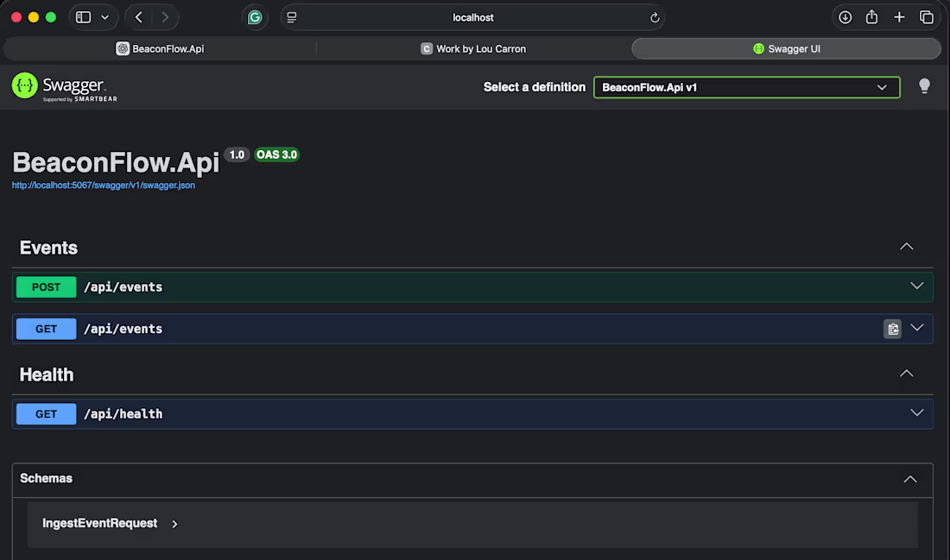Open a new tab with the plus icon
The height and width of the screenshot is (560, 950).
(900, 16)
